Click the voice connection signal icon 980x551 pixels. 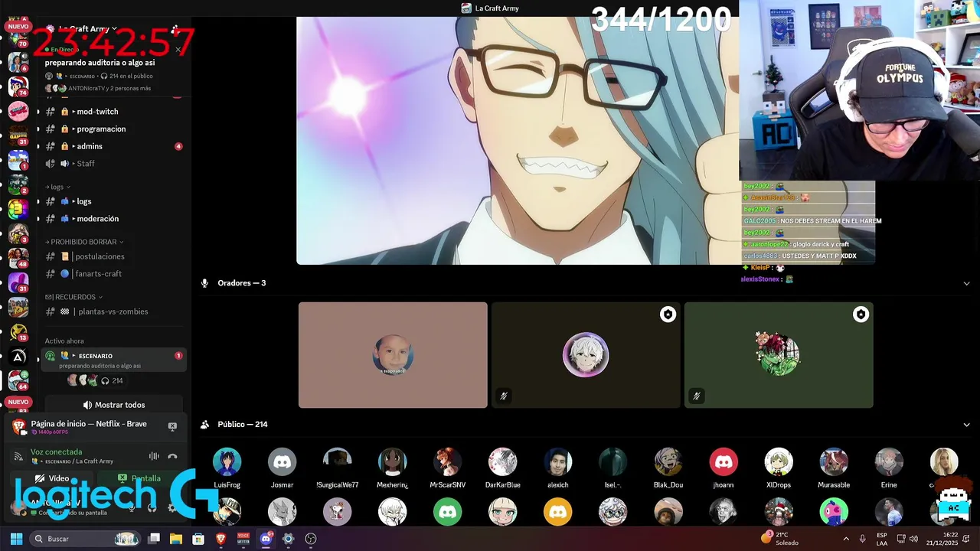(x=18, y=457)
